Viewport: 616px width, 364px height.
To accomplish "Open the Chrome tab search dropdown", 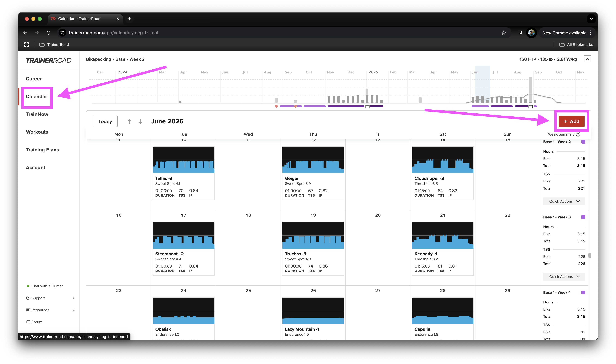I will point(591,19).
